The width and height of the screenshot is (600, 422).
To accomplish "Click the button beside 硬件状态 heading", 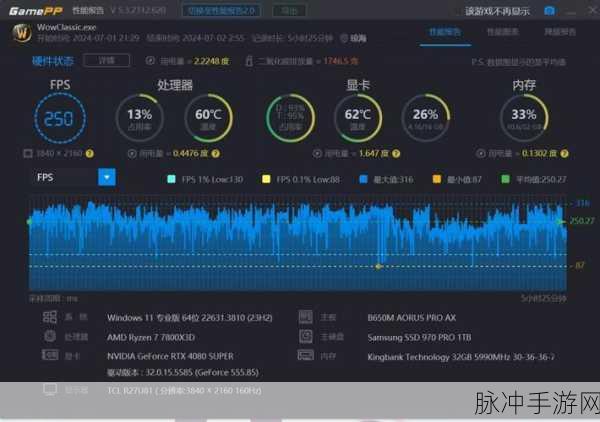I will pos(106,60).
